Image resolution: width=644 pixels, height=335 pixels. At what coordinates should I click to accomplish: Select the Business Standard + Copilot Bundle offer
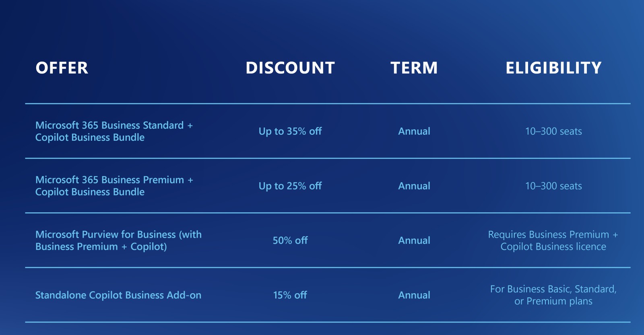coord(114,131)
